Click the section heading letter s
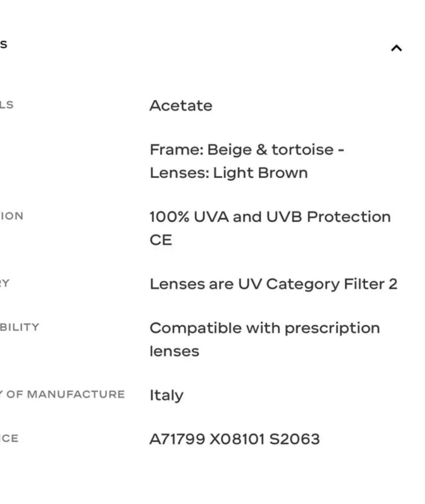Viewport: 425px width, 504px height. click(4, 44)
